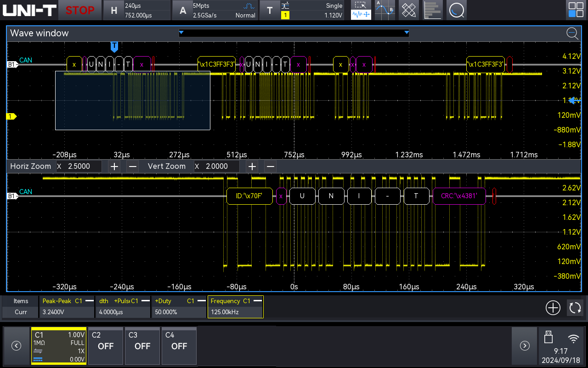Open the zone trigger selection tool

pyautogui.click(x=361, y=5)
